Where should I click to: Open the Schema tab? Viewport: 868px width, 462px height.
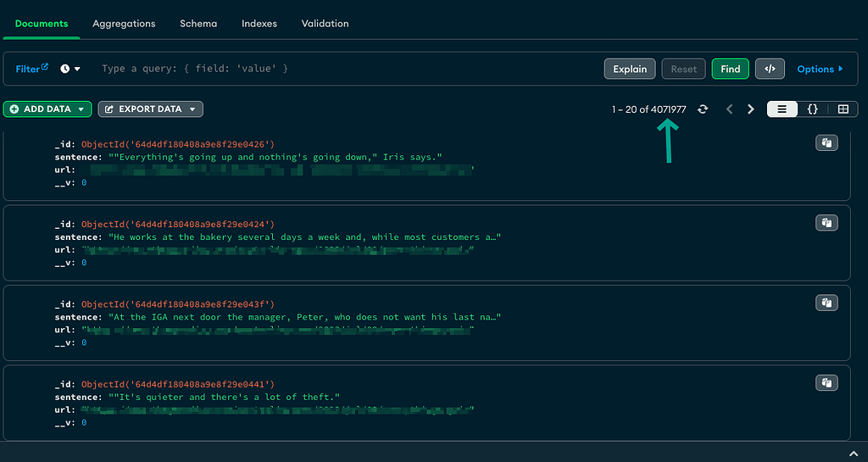pyautogui.click(x=198, y=24)
